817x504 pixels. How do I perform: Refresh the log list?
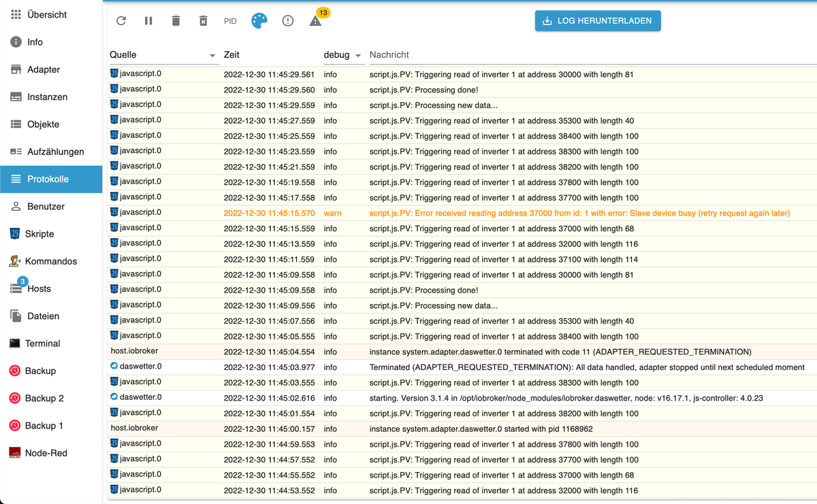pyautogui.click(x=121, y=21)
